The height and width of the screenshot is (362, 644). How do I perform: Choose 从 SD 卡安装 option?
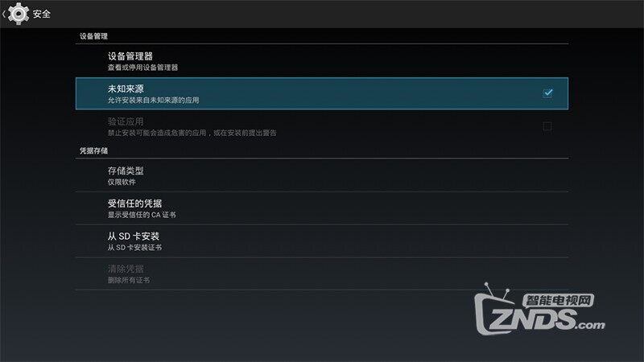coord(321,241)
